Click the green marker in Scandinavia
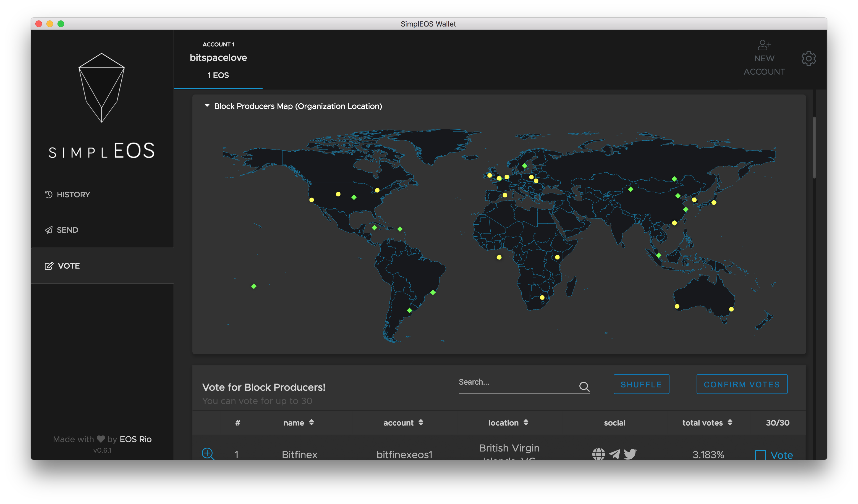Image resolution: width=858 pixels, height=504 pixels. (525, 166)
